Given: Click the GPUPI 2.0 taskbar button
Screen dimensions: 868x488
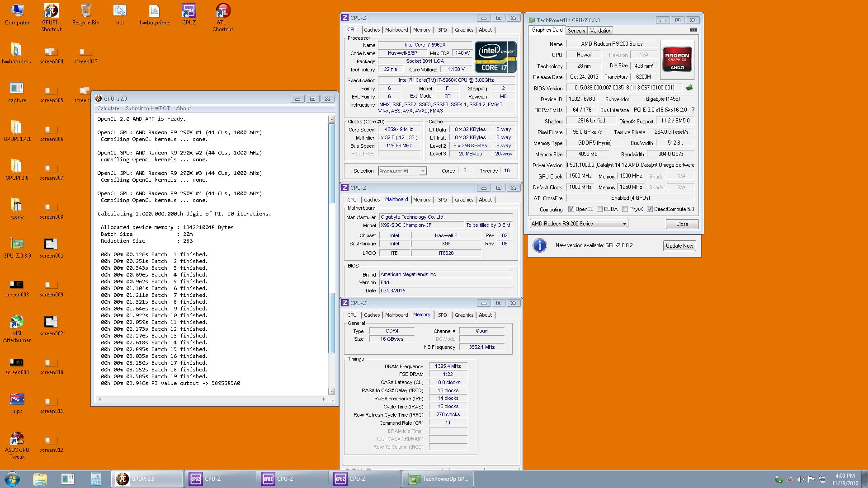Looking at the screenshot, I should [147, 479].
